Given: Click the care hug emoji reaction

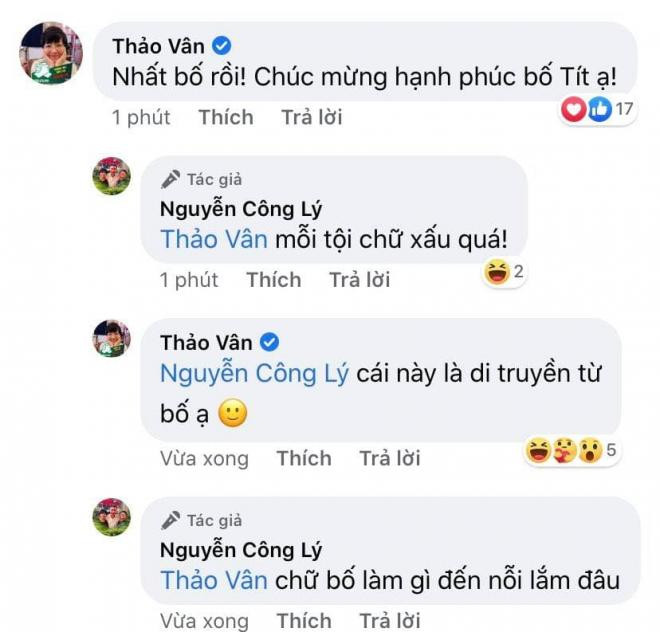Looking at the screenshot, I should click(564, 450).
